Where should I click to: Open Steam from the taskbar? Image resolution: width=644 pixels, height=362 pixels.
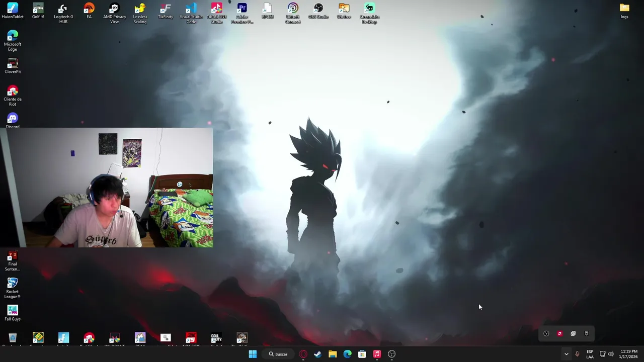[x=318, y=354]
